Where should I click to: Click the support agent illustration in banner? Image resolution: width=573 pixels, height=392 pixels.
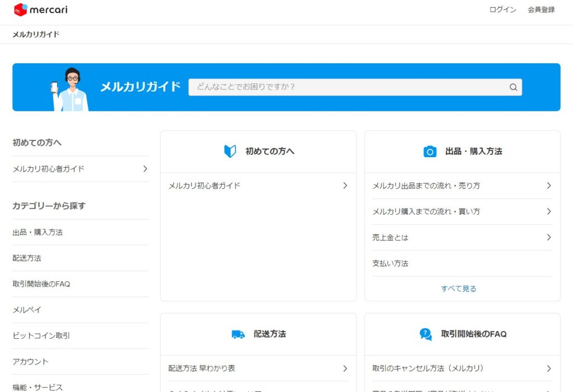[x=70, y=89]
